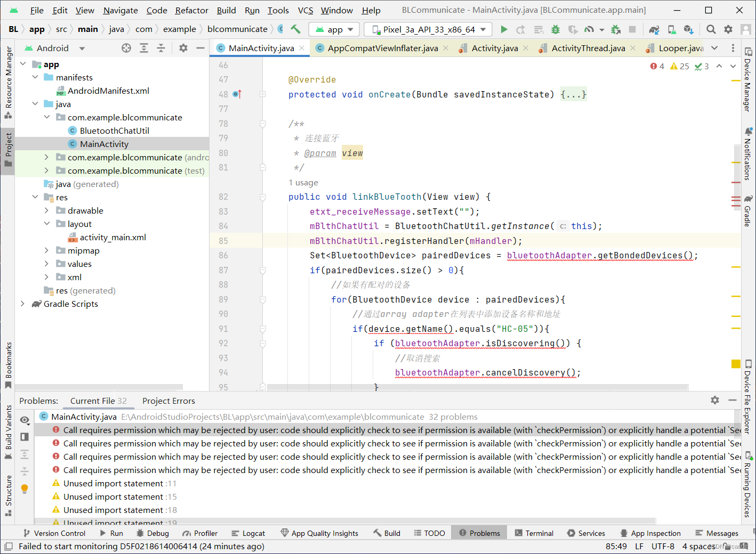Screen dimensions: 756x554
Task: Open the SDK Manager toolbar icon
Action: click(689, 29)
